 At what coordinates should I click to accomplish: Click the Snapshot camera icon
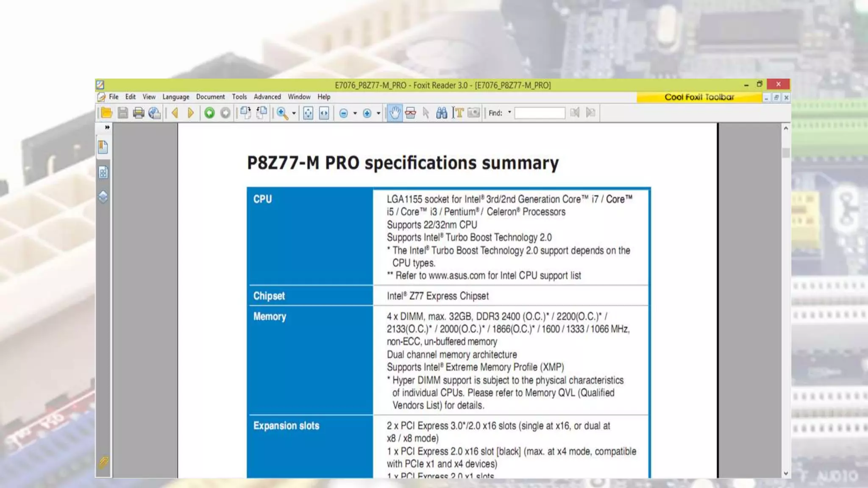[x=473, y=113]
